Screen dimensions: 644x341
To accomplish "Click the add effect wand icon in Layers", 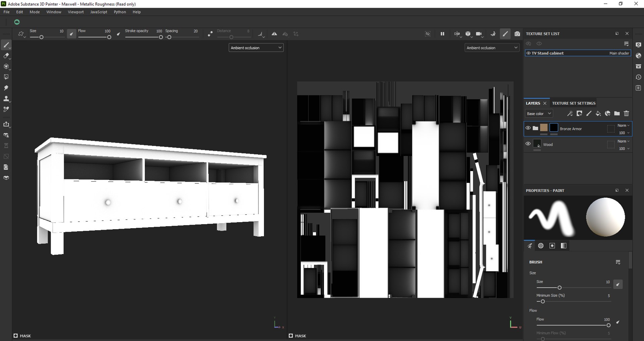I will click(570, 113).
